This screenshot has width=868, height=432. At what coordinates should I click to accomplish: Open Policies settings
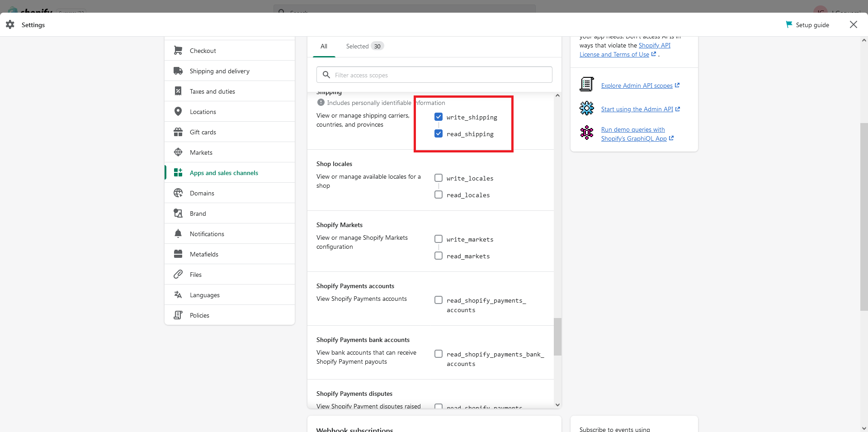tap(230, 315)
